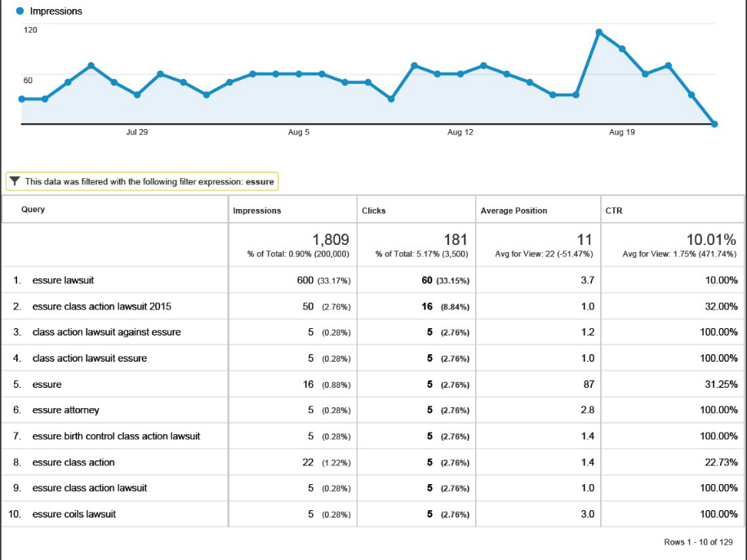Click the 'essure lawsuit' query
Image resolution: width=747 pixels, height=560 pixels.
[63, 280]
